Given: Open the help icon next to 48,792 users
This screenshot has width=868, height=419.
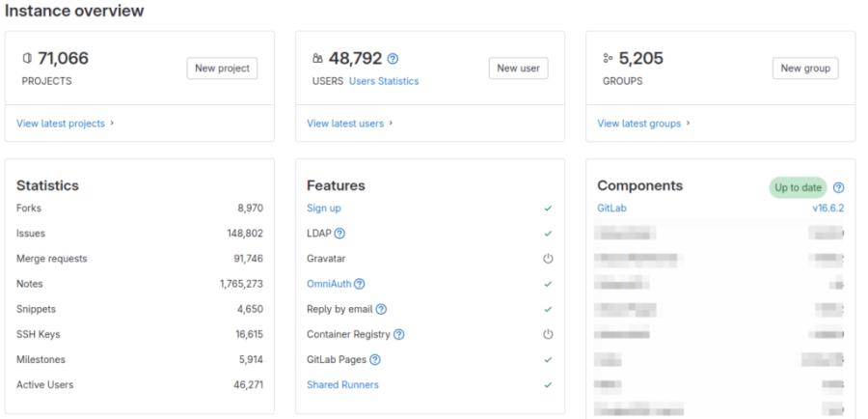Looking at the screenshot, I should pos(393,59).
